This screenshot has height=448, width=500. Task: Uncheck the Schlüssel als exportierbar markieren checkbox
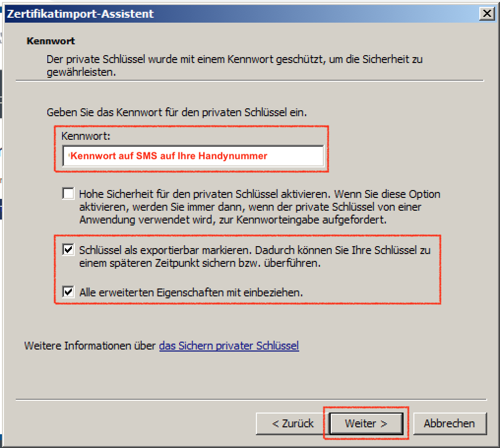click(68, 250)
